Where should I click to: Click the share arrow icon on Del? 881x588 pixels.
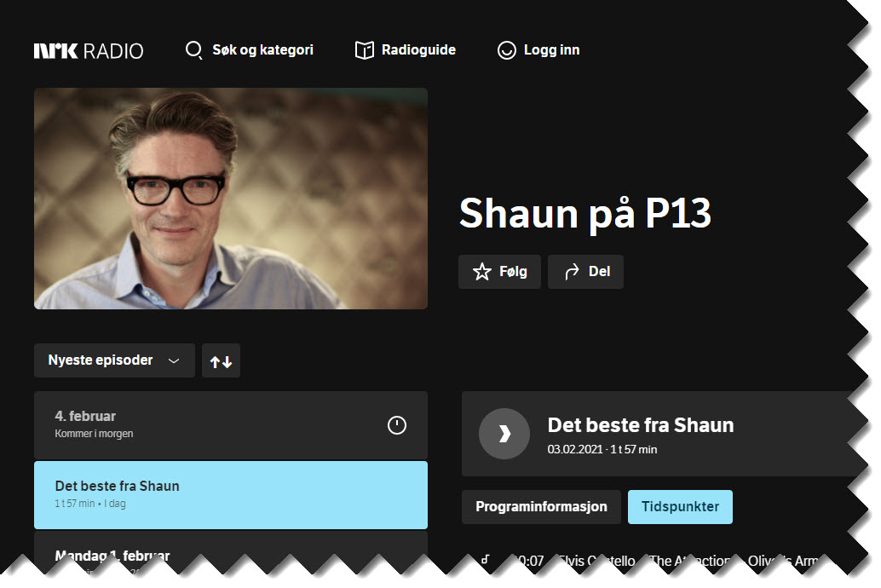pyautogui.click(x=572, y=272)
